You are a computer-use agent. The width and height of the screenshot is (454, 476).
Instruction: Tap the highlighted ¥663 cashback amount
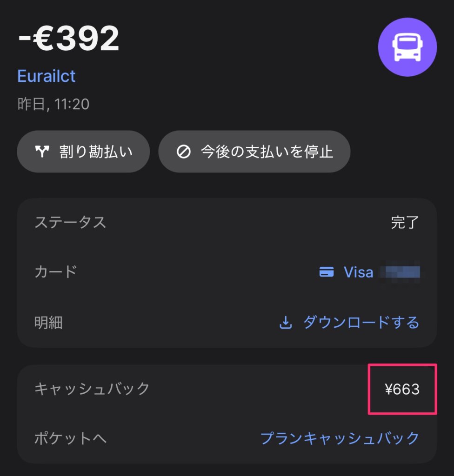[x=402, y=389]
